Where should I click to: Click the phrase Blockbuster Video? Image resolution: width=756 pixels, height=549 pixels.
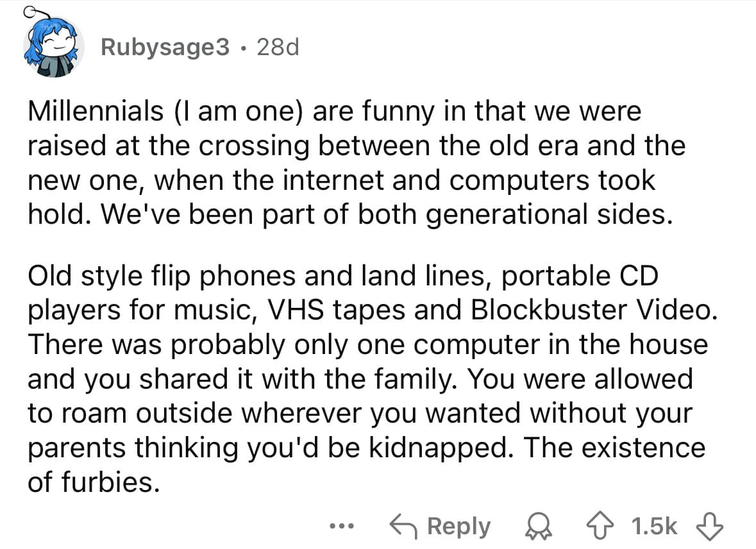click(x=594, y=310)
